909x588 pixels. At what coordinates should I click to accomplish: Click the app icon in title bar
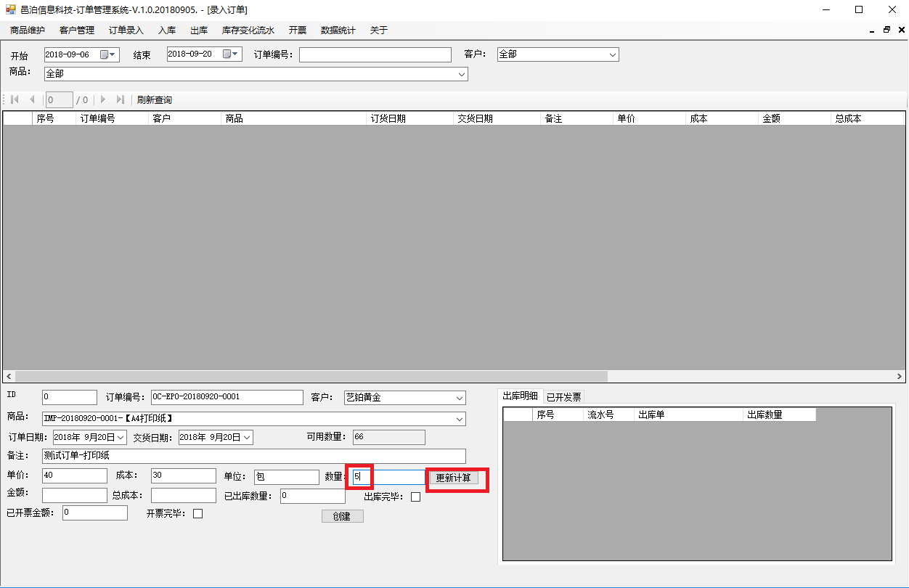point(10,9)
